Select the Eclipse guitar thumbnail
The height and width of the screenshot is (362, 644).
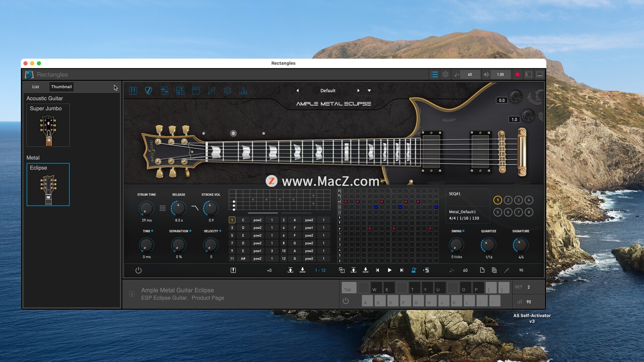(48, 184)
